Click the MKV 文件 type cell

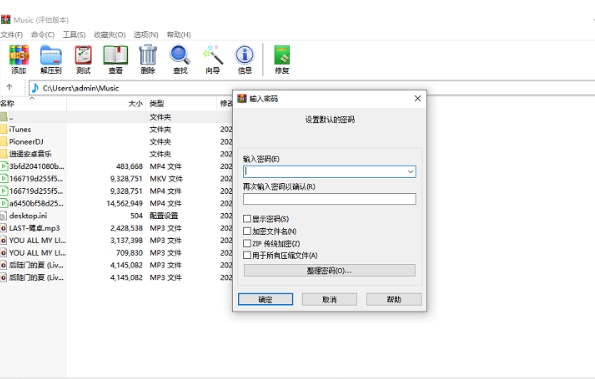(x=166, y=179)
